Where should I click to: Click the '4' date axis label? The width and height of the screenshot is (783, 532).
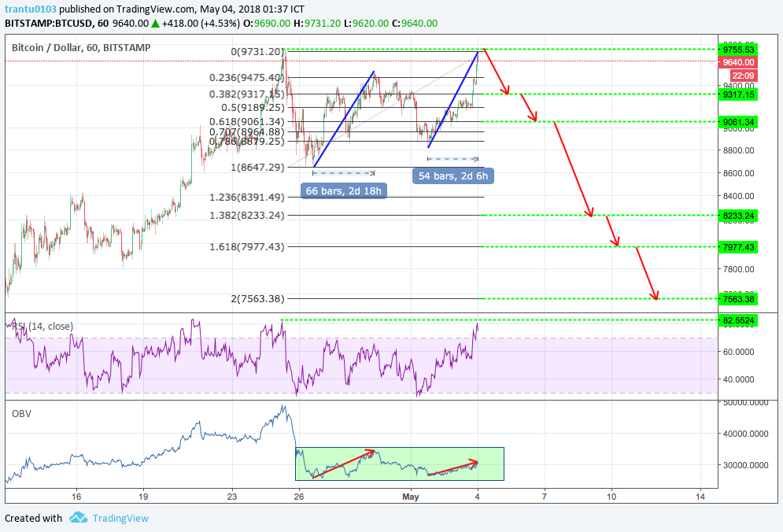point(478,497)
